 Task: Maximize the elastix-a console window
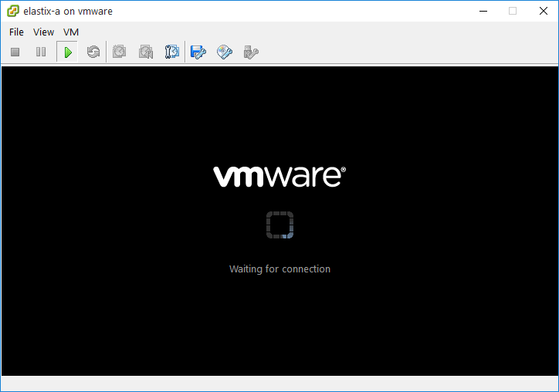click(x=513, y=11)
